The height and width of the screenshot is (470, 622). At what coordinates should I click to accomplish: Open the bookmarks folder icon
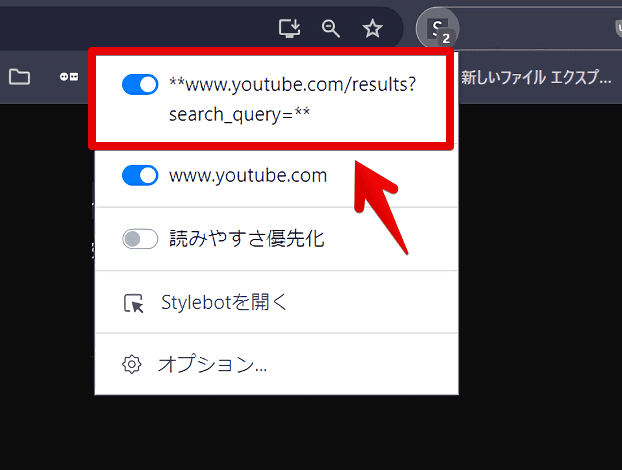tap(19, 77)
